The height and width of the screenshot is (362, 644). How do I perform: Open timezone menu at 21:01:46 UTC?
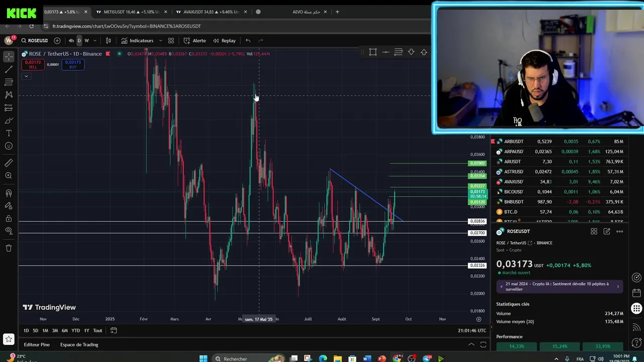click(x=472, y=330)
